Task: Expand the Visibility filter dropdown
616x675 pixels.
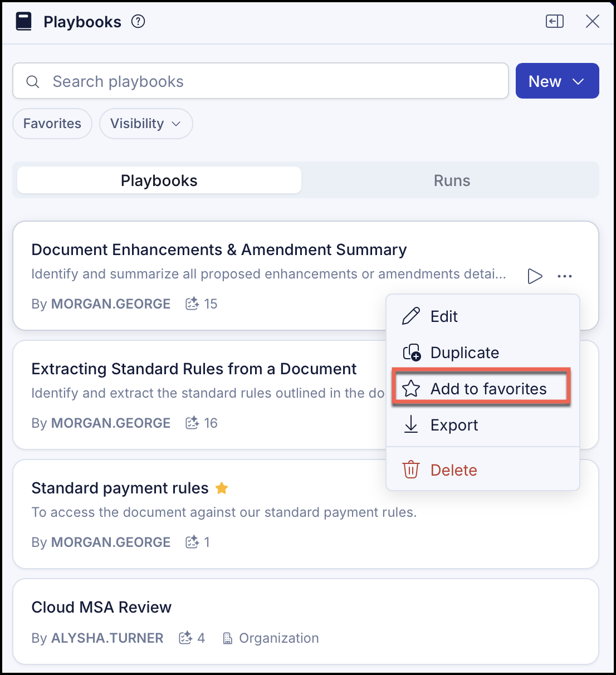Action: 146,124
